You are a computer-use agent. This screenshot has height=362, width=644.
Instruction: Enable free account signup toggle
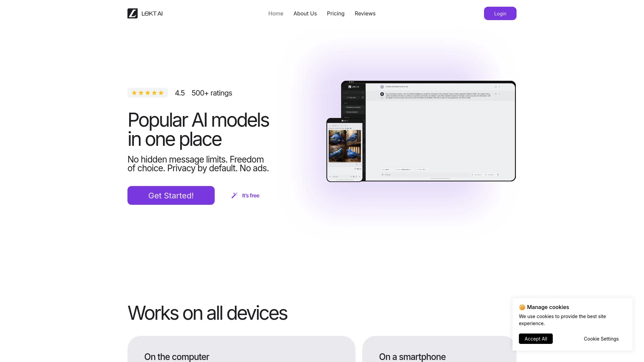(246, 195)
